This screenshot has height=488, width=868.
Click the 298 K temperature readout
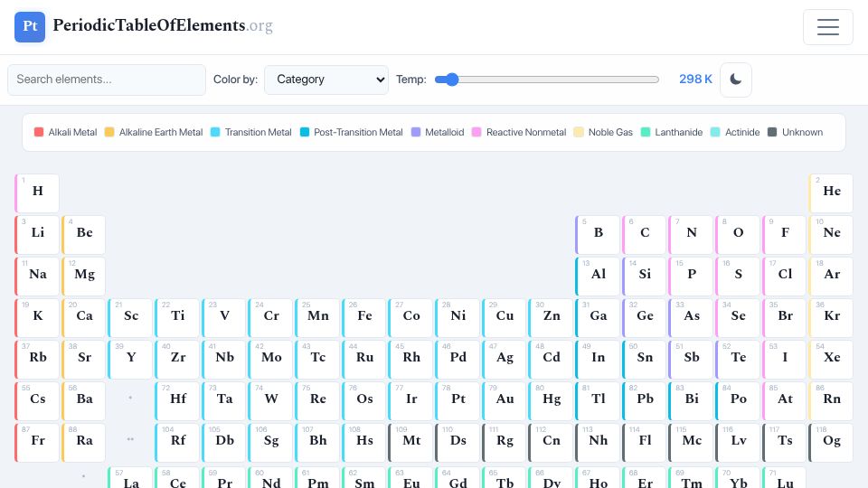click(695, 80)
